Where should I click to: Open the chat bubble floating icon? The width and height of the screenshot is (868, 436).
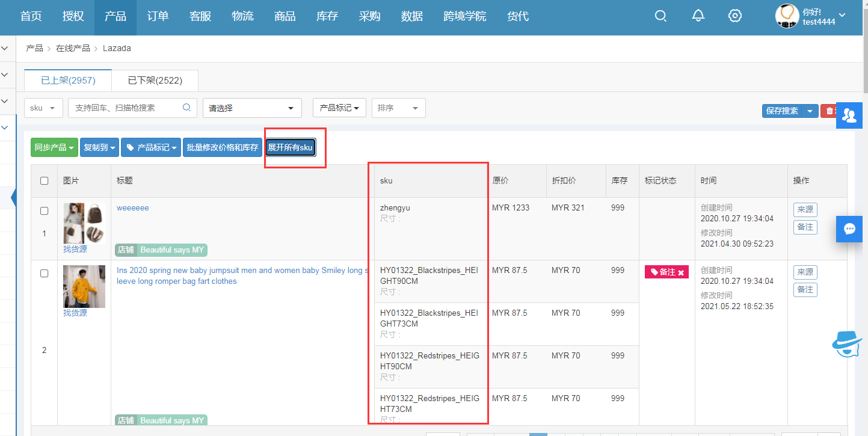click(849, 229)
